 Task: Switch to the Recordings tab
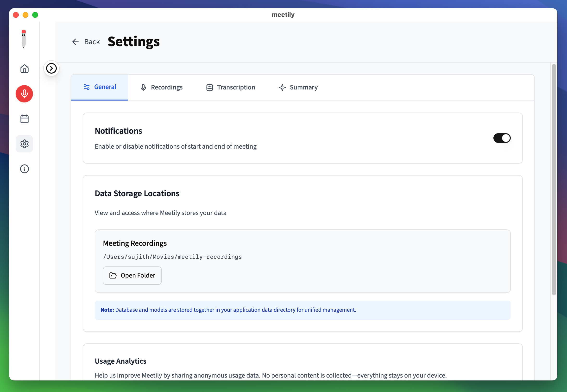click(161, 87)
